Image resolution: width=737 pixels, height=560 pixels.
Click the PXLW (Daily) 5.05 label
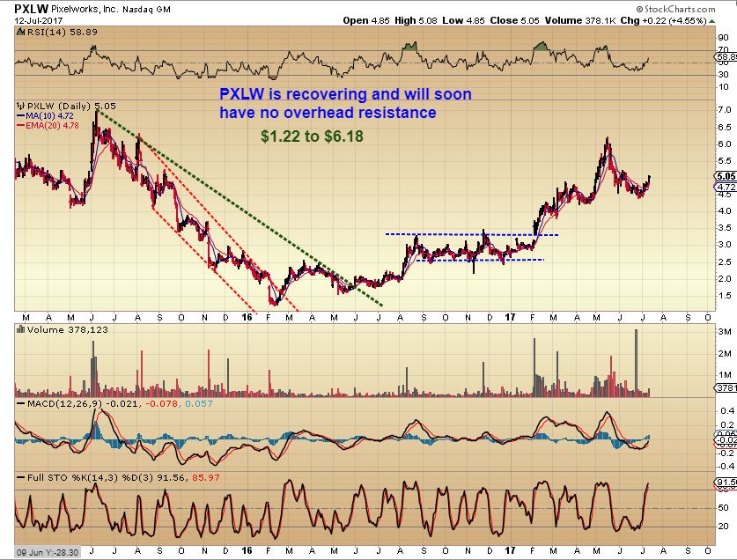pyautogui.click(x=71, y=106)
